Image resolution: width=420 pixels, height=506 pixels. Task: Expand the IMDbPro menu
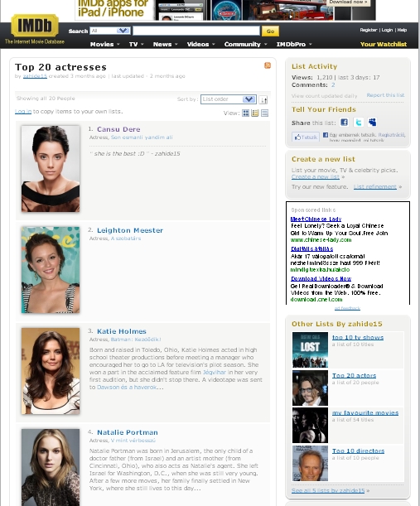pos(294,44)
